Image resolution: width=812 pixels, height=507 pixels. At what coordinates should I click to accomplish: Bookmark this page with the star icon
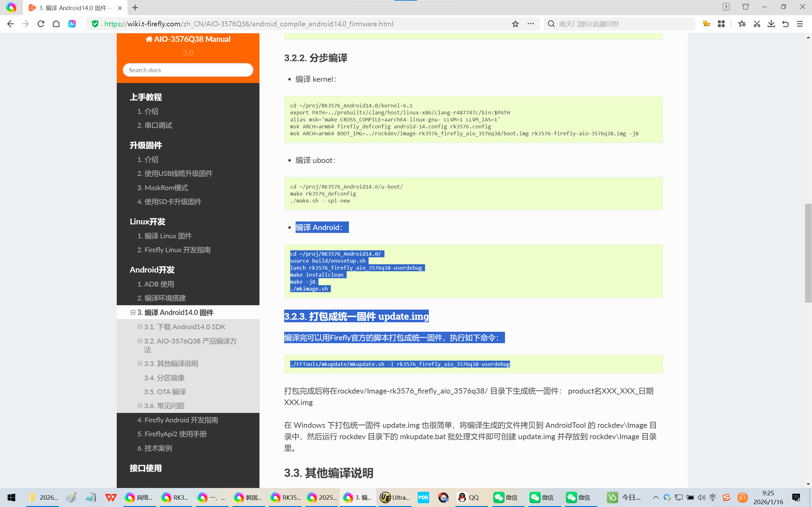[515, 24]
